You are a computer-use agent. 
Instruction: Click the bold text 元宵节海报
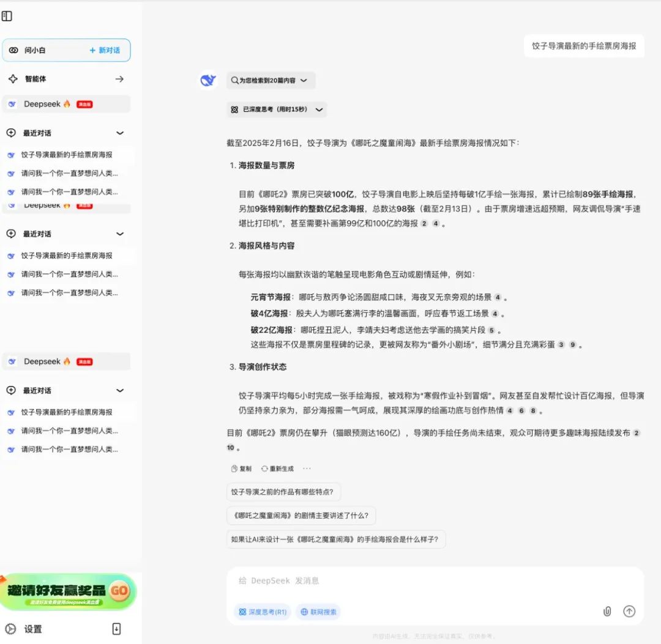(x=271, y=297)
